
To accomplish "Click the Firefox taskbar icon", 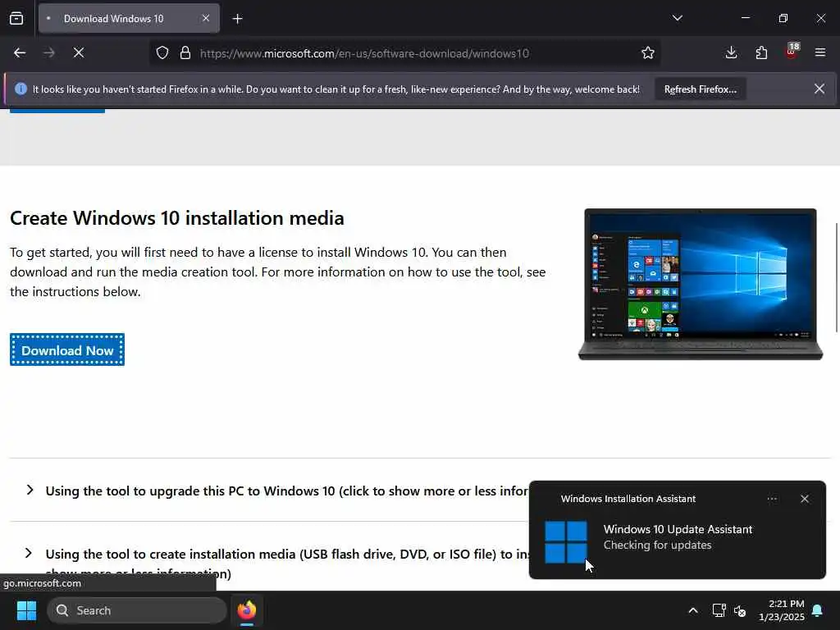I will (246, 610).
